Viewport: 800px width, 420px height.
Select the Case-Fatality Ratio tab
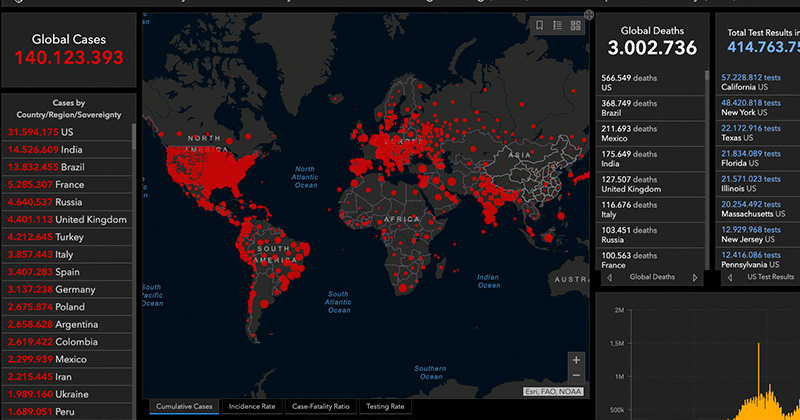[320, 407]
